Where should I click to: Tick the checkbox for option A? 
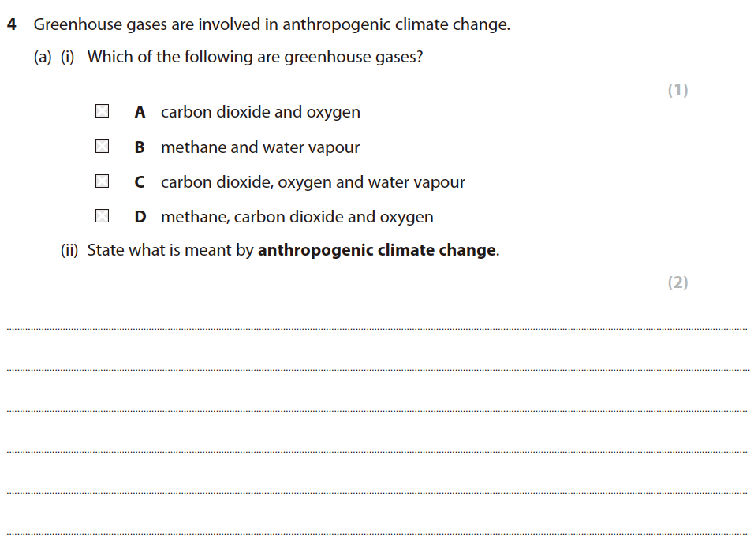[103, 111]
